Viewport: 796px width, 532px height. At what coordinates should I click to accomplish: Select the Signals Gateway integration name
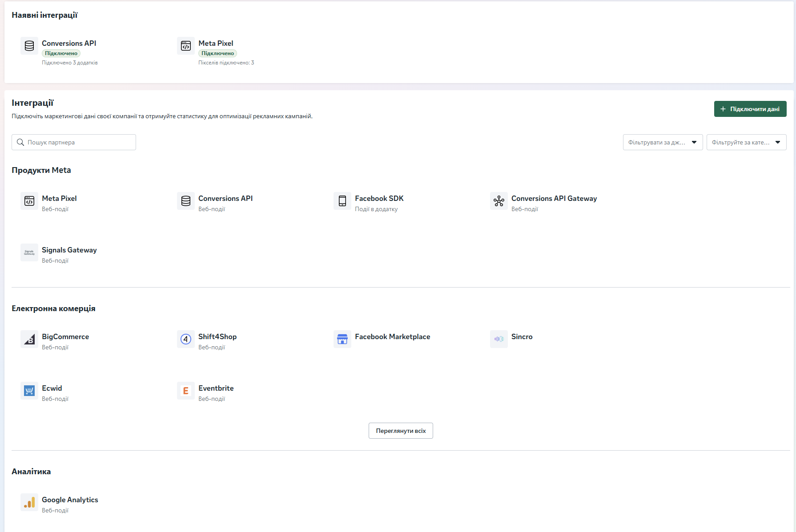pos(69,250)
